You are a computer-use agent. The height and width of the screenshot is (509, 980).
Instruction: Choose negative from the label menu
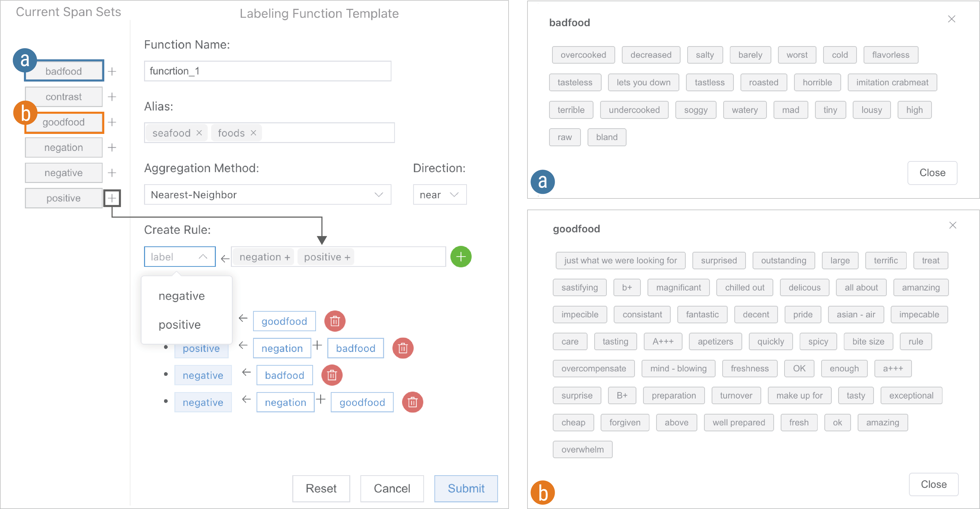coord(182,296)
